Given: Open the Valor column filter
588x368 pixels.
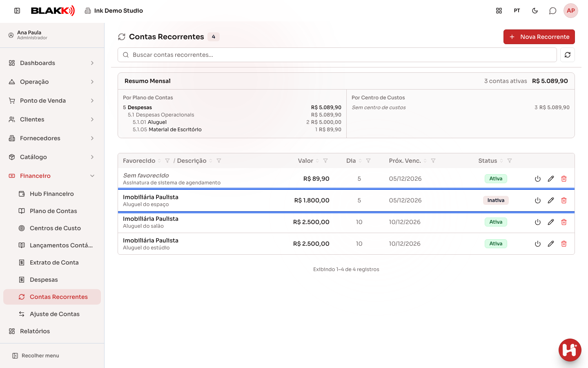Looking at the screenshot, I should click(x=325, y=161).
